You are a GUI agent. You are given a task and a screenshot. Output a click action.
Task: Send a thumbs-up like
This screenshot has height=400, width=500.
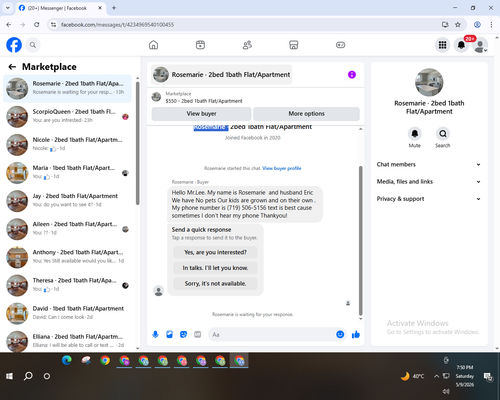click(x=356, y=334)
